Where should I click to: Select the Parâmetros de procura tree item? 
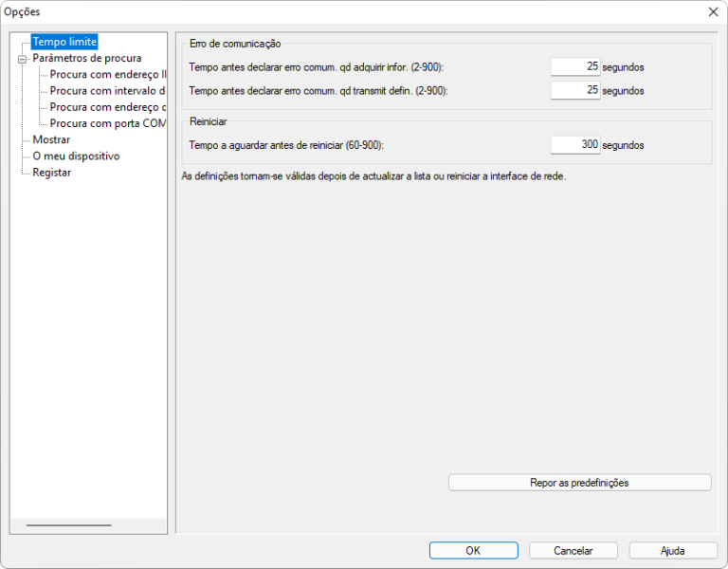click(x=86, y=58)
